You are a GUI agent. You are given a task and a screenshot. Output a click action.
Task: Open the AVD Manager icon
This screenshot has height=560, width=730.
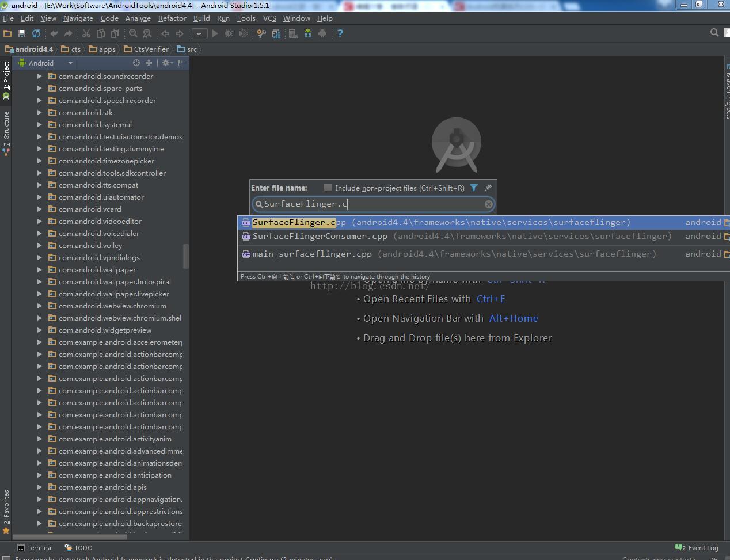coord(294,33)
